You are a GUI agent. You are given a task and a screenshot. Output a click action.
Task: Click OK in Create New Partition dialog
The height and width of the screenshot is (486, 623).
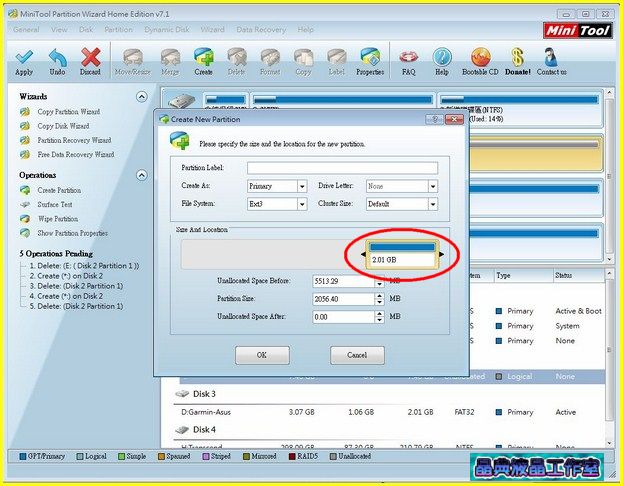[x=262, y=355]
